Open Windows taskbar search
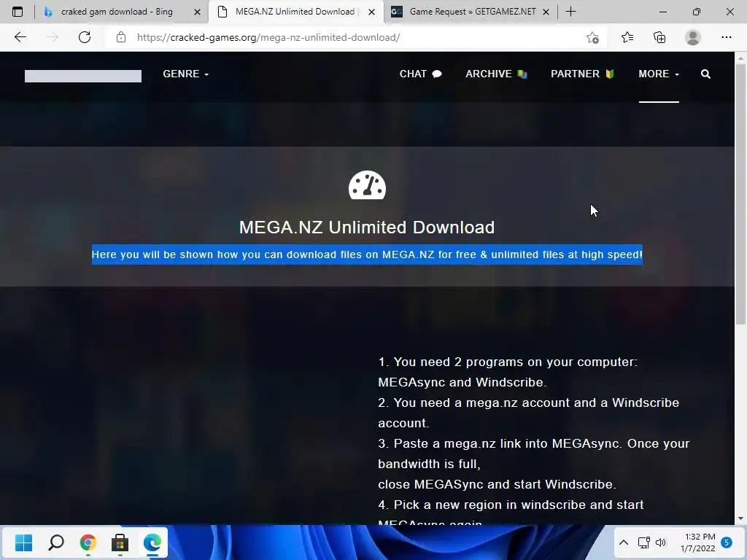Viewport: 747px width, 560px height. pos(56,542)
